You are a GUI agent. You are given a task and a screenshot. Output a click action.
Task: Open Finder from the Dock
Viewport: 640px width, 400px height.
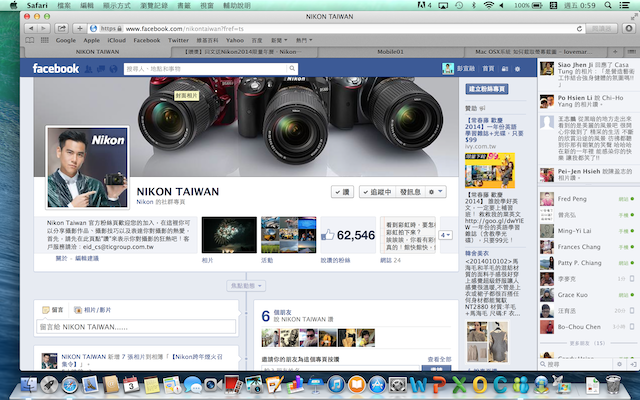click(29, 384)
